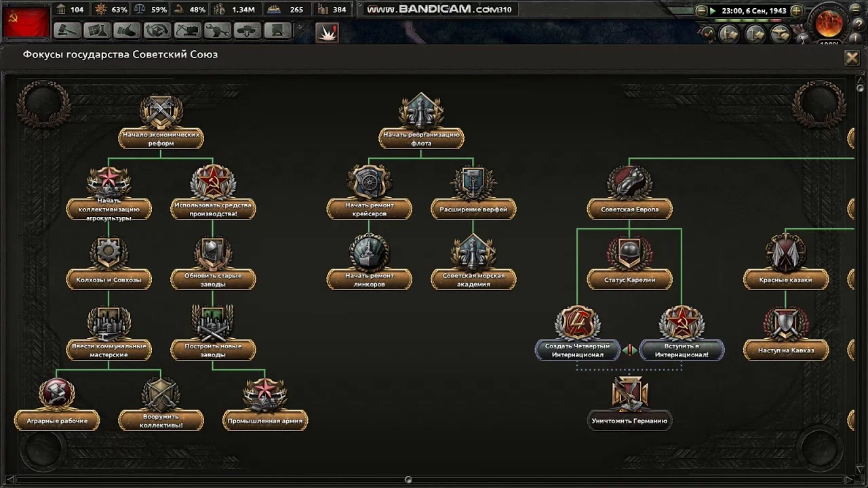Click the stability indicator 63%
The height and width of the screenshot is (488, 868).
pyautogui.click(x=112, y=9)
